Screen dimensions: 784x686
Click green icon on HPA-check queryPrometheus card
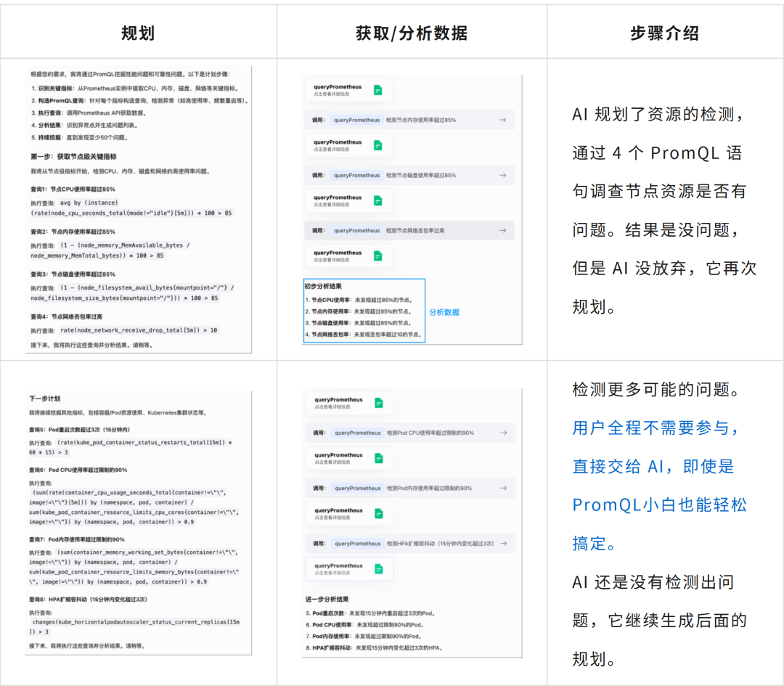coord(377,513)
